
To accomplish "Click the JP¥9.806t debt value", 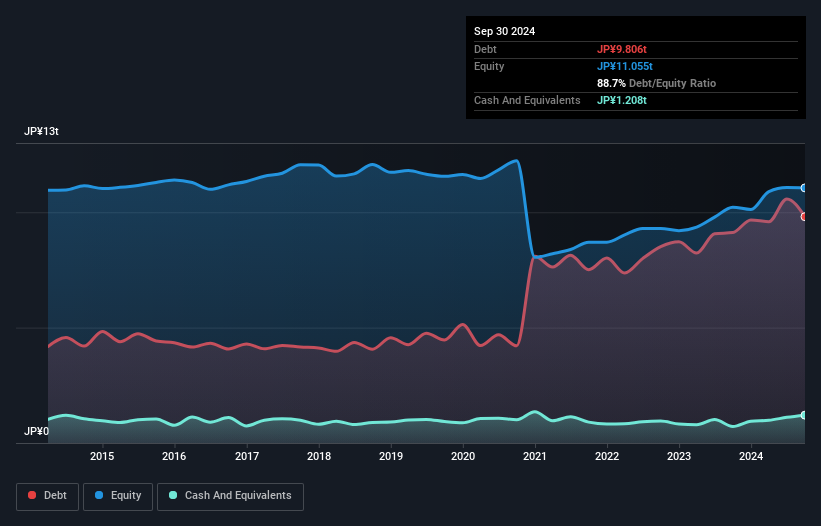I will pos(622,49).
